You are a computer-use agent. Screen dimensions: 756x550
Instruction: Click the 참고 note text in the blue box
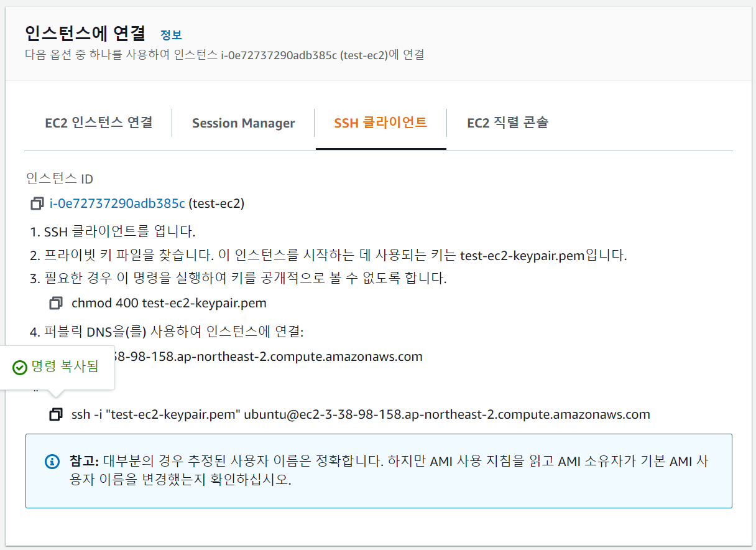point(389,471)
